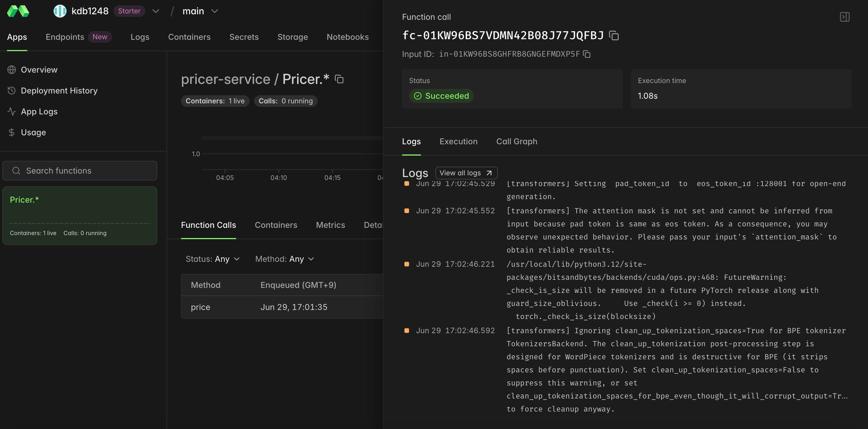Image resolution: width=868 pixels, height=429 pixels.
Task: Click the Deployment History clock icon
Action: (12, 91)
